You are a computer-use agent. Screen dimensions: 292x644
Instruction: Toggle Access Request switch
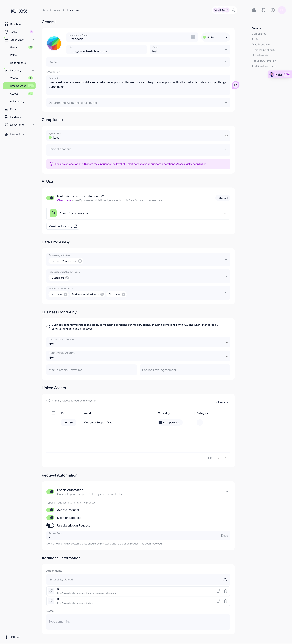50,510
